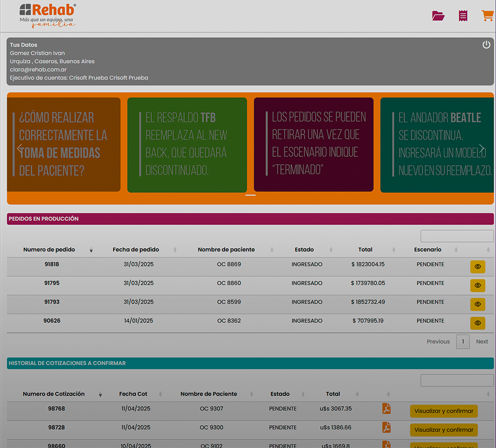This screenshot has height=448, width=496.
Task: Open the receipt list icon in header
Action: pos(463,16)
